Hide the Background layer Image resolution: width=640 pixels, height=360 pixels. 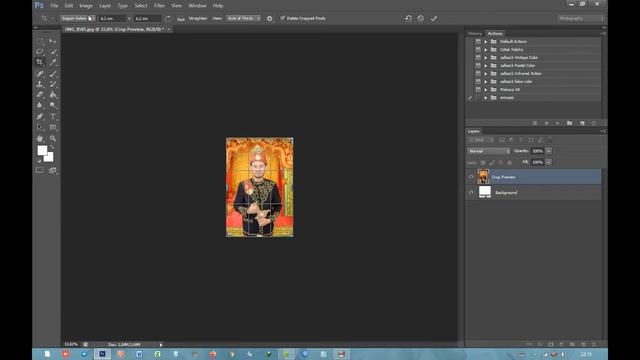click(471, 192)
